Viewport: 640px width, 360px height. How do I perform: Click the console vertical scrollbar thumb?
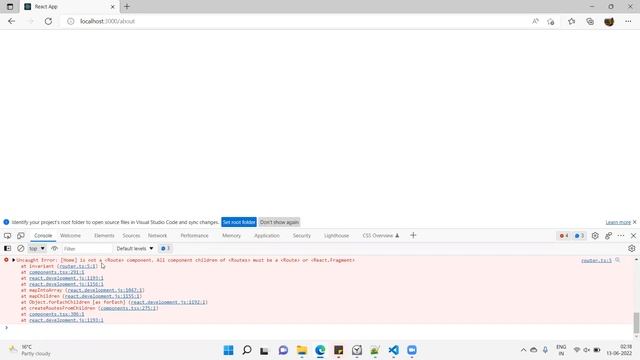(636, 322)
